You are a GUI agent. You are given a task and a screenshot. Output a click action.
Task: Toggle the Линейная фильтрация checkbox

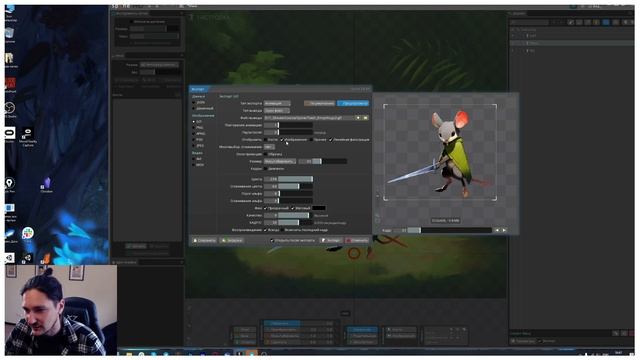[x=331, y=140]
